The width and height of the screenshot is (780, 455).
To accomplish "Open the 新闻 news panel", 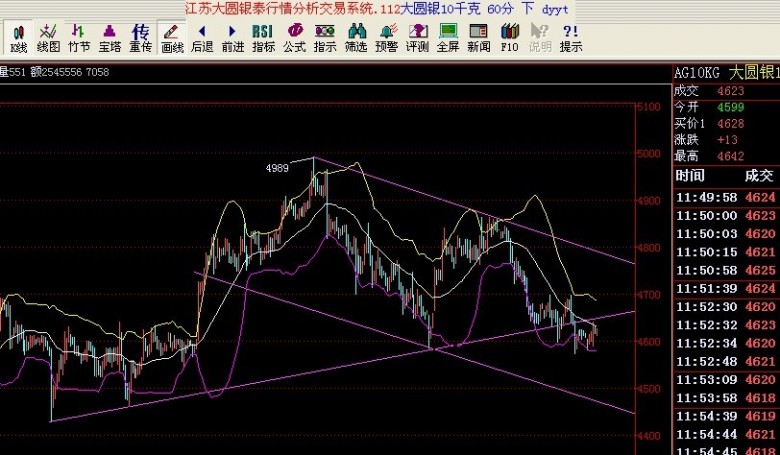I will coord(478,38).
